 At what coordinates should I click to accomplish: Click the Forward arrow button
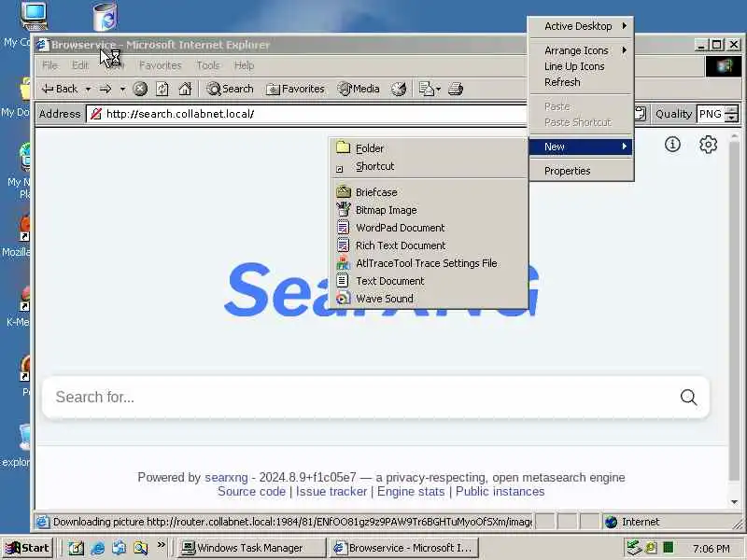click(x=106, y=89)
